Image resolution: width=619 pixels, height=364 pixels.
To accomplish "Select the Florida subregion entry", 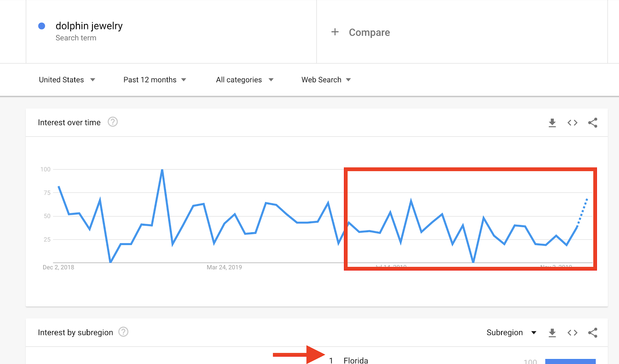I will [x=356, y=360].
